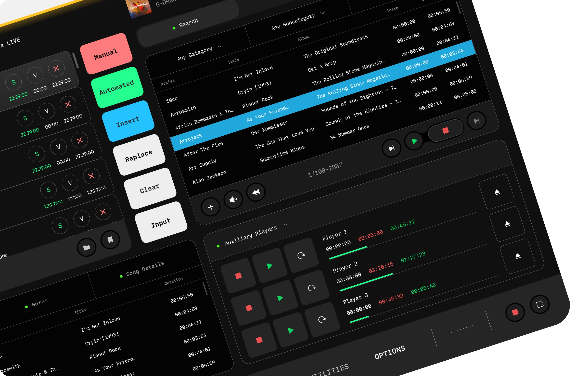Switch to Automated mode
The image size is (588, 376).
click(x=117, y=87)
